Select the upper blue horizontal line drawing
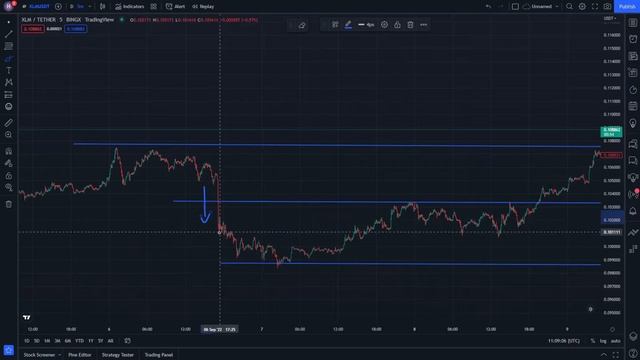This screenshot has width=640, height=360. pyautogui.click(x=337, y=145)
